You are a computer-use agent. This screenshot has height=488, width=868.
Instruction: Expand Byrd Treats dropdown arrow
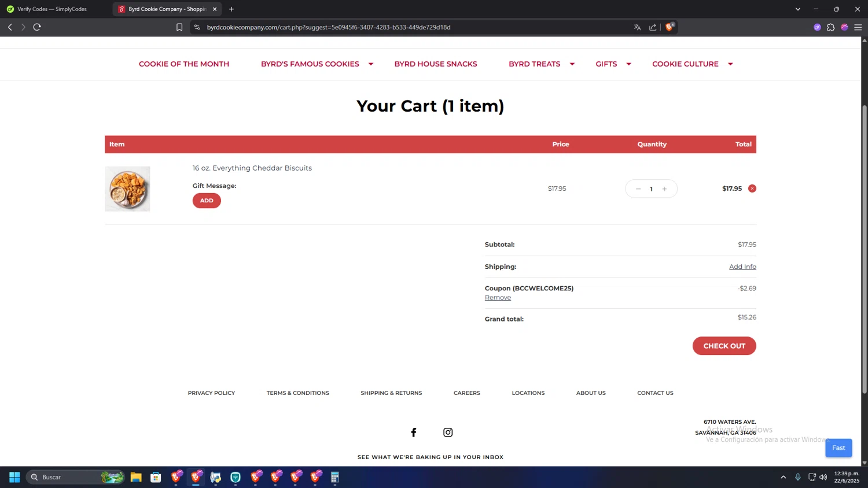[x=572, y=64]
